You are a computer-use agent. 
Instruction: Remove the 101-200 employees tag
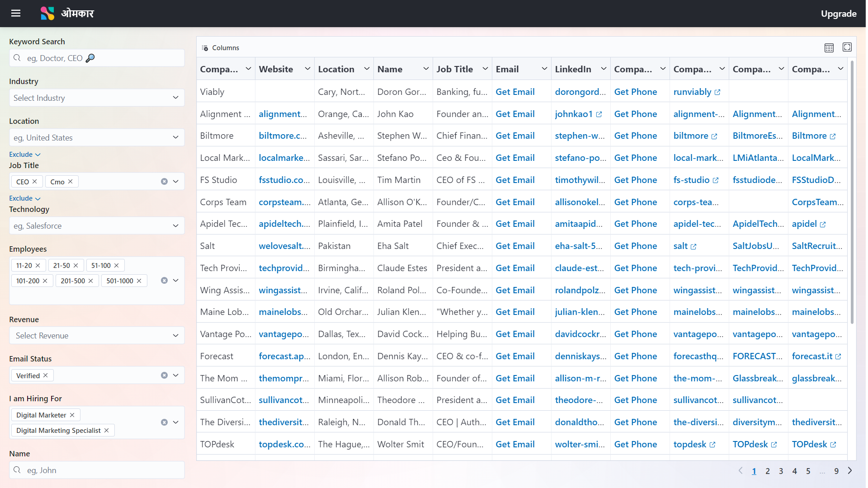pyautogui.click(x=45, y=281)
